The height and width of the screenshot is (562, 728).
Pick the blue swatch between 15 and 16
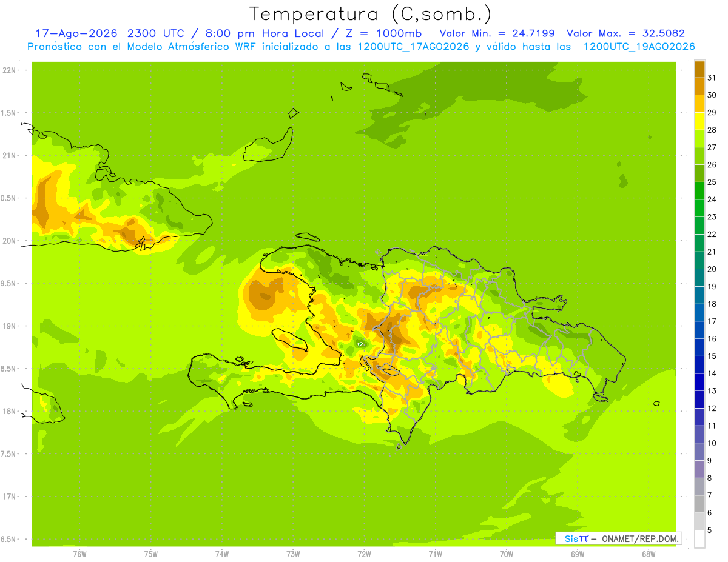coord(699,347)
